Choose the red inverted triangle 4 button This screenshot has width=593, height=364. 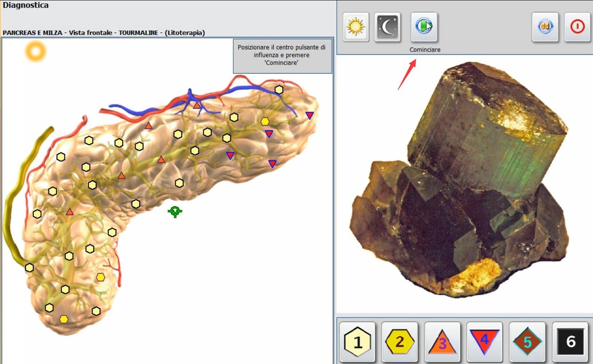coord(484,341)
